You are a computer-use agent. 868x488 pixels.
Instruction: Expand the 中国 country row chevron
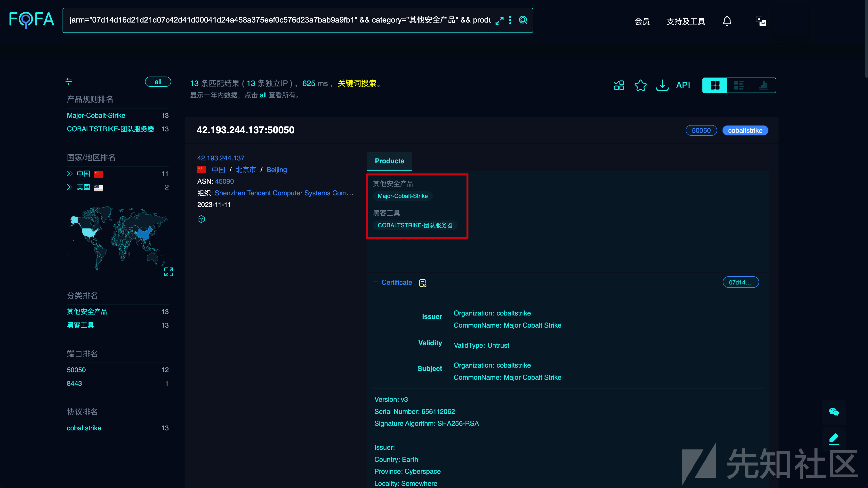tap(69, 173)
